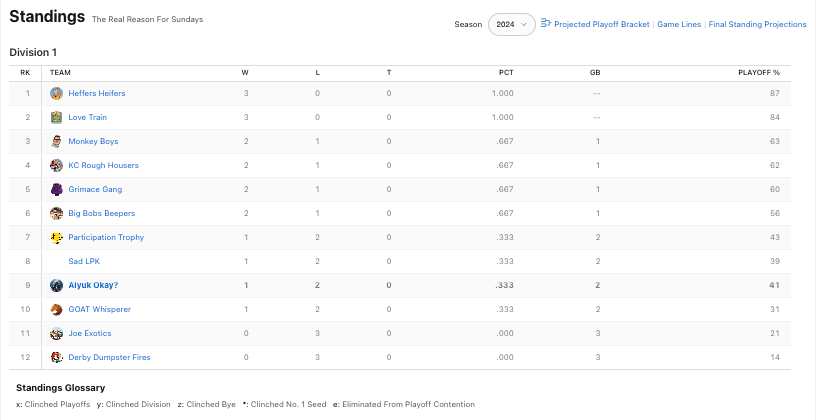This screenshot has width=816, height=420.
Task: Open the Sad LPK team page
Action: pos(83,261)
